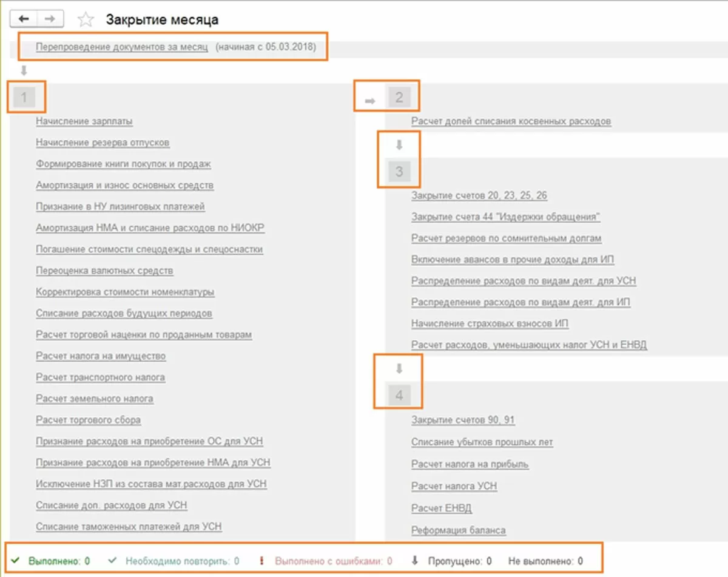
Task: Click the stage 3 number box
Action: (399, 172)
